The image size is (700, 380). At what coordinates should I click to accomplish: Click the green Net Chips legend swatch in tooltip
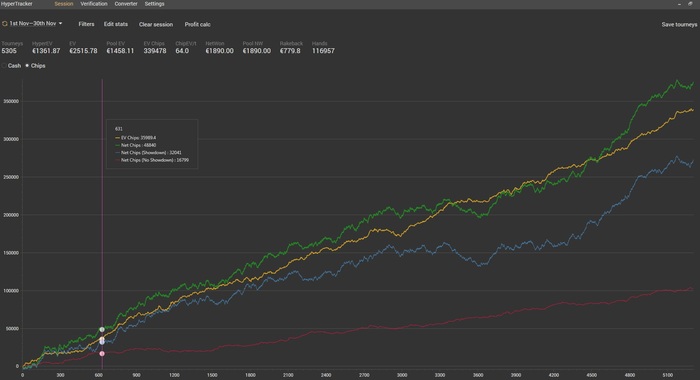pyautogui.click(x=117, y=145)
